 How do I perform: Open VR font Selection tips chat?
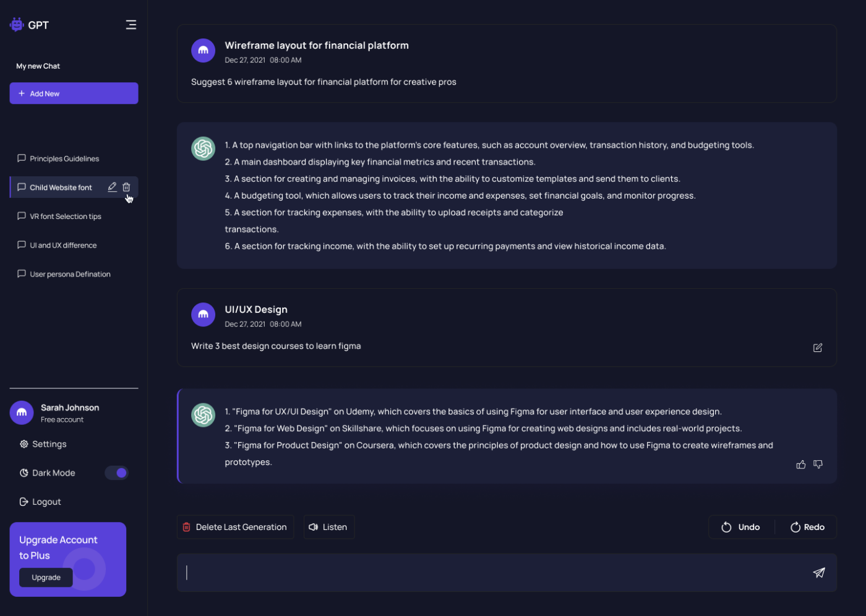pyautogui.click(x=65, y=216)
